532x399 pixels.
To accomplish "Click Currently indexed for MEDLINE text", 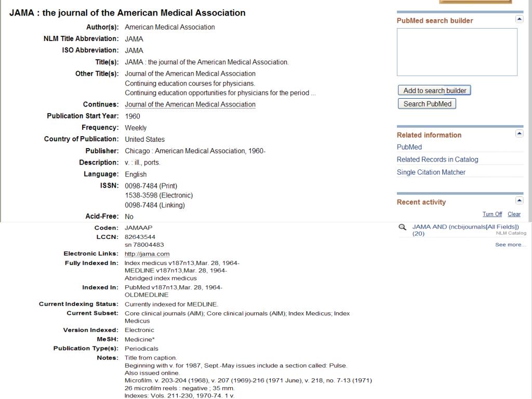I will (x=171, y=304).
